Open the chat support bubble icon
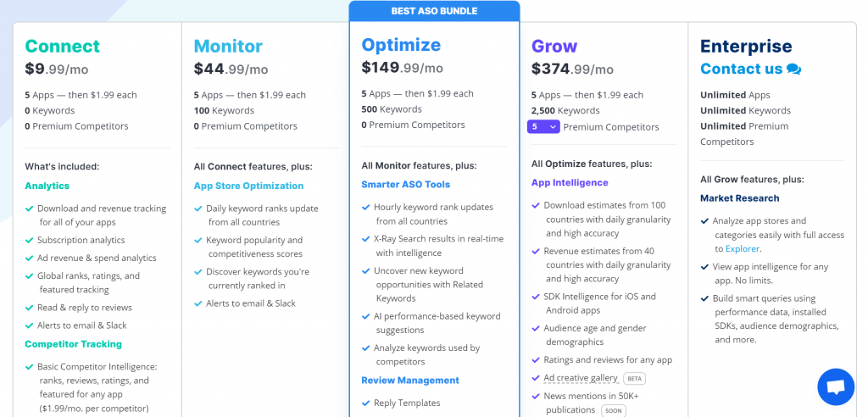This screenshot has width=868, height=417. tap(835, 386)
